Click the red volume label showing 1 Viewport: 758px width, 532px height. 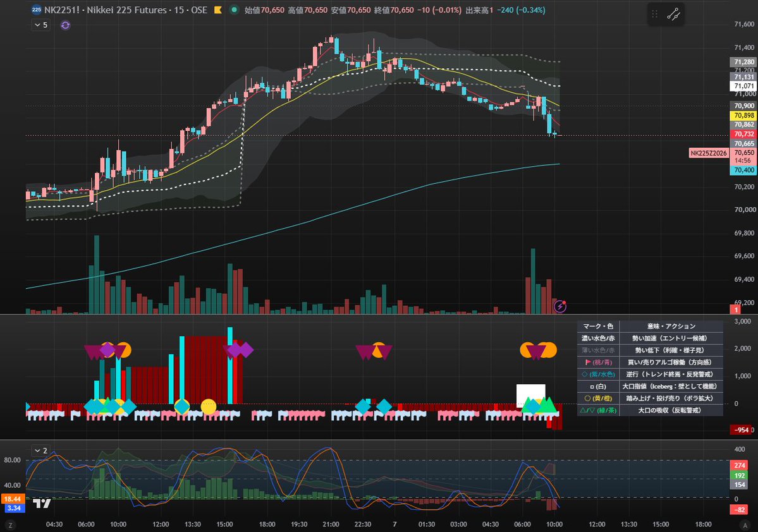coord(735,309)
